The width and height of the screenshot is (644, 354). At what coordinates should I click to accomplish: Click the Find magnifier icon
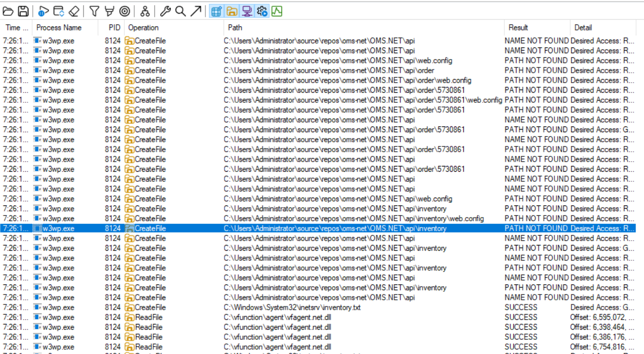point(180,11)
